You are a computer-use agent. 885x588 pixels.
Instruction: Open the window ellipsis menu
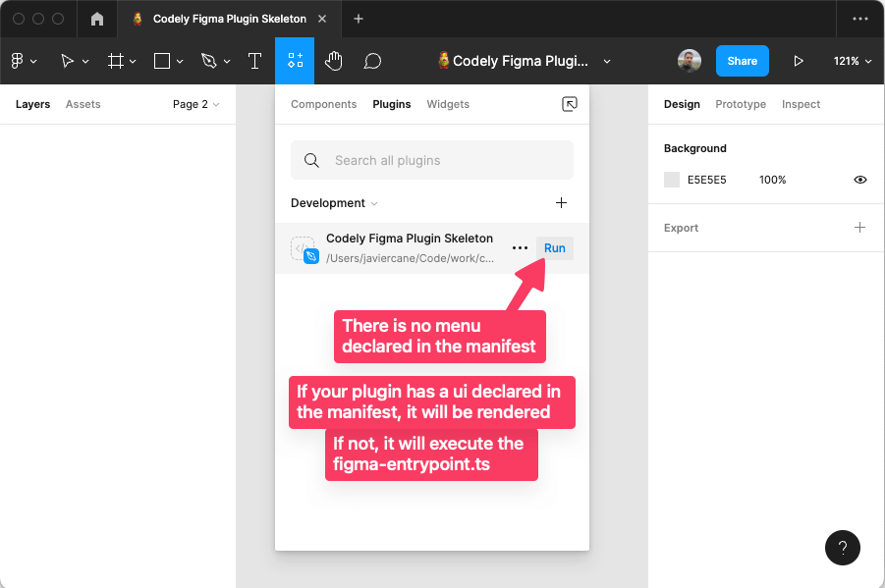(860, 19)
